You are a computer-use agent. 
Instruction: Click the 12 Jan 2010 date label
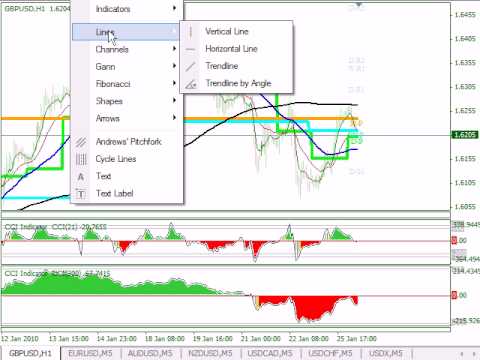tap(20, 339)
